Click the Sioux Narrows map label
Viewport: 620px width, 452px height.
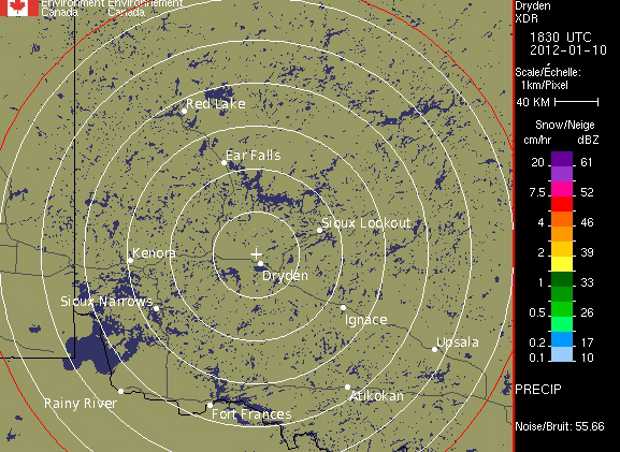coord(106,301)
